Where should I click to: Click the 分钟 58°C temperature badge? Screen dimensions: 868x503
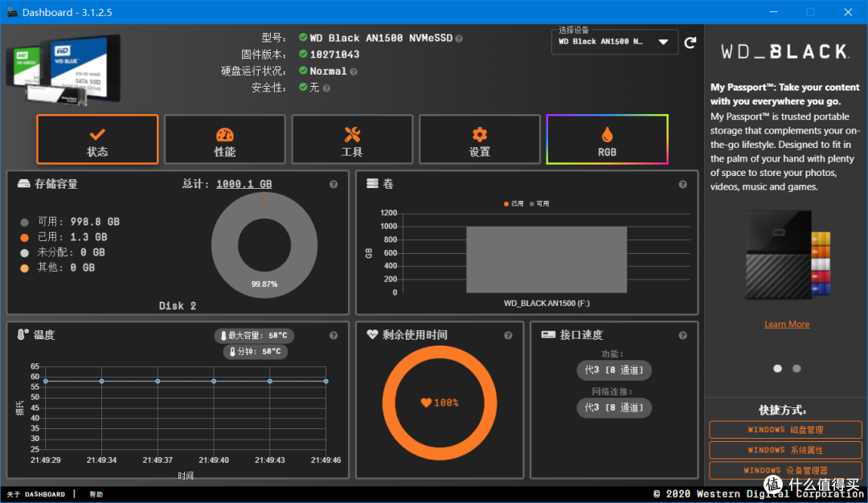click(x=256, y=351)
